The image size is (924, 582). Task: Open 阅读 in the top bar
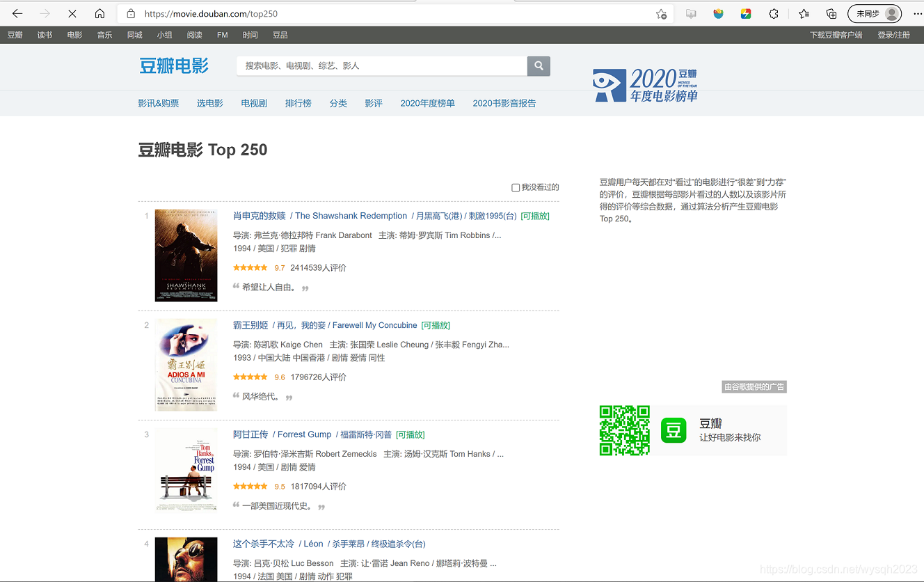tap(195, 35)
